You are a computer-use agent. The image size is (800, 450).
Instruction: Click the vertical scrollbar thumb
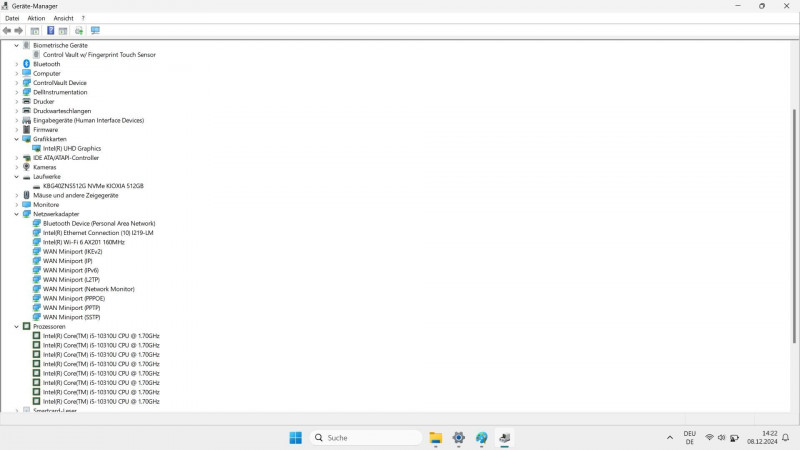(x=794, y=226)
